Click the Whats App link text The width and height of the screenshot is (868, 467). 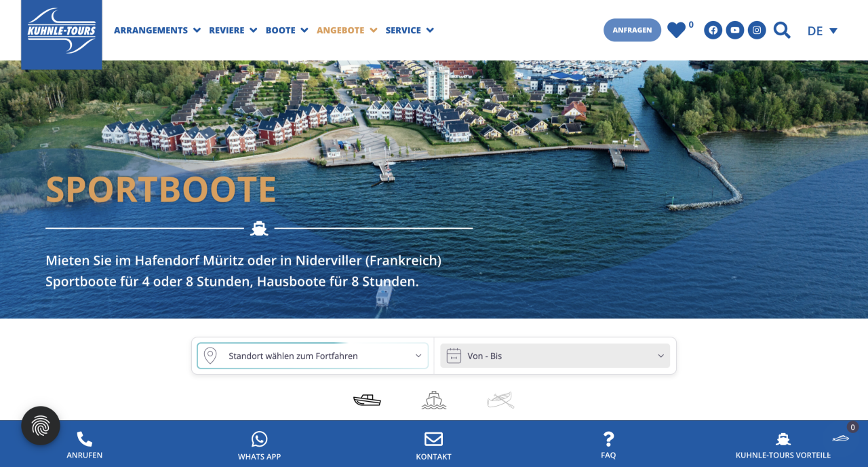259,457
